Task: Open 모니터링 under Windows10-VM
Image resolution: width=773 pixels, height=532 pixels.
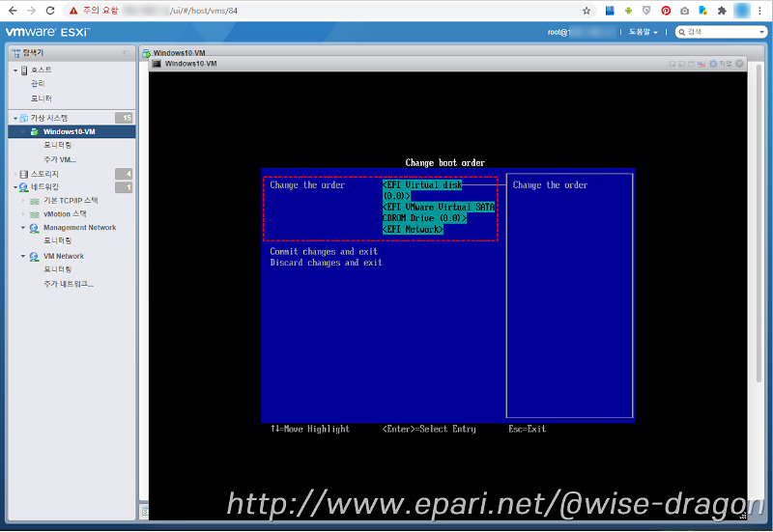Action: coord(58,145)
